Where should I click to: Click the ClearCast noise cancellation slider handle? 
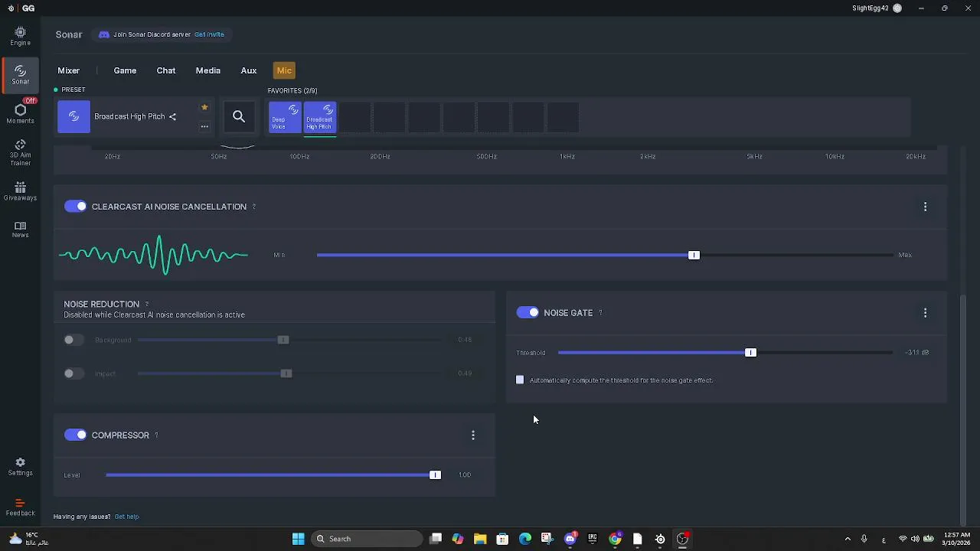694,255
